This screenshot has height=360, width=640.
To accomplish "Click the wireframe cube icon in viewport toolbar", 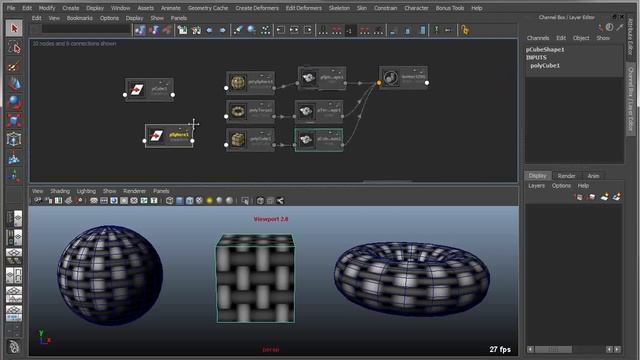I will [169, 200].
